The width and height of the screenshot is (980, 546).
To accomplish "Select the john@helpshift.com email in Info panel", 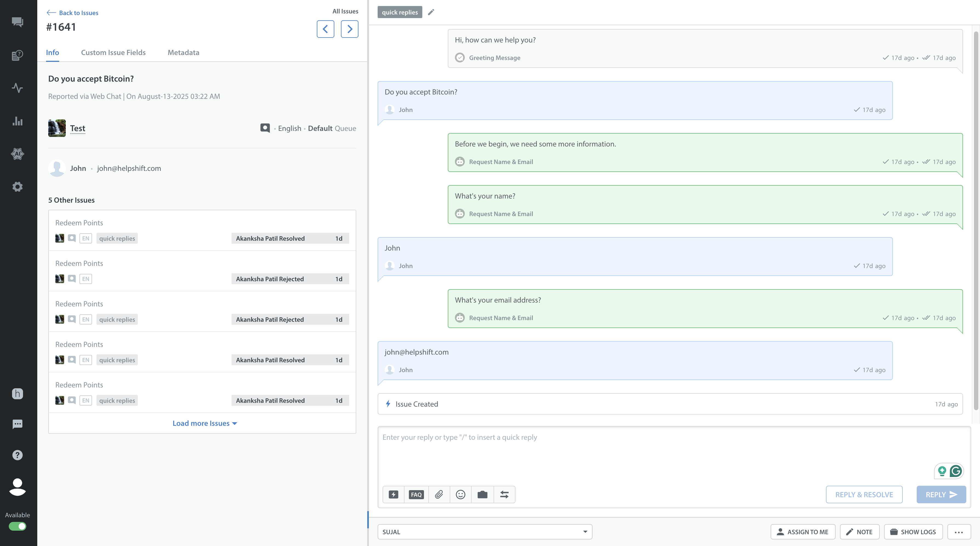I will pos(129,168).
